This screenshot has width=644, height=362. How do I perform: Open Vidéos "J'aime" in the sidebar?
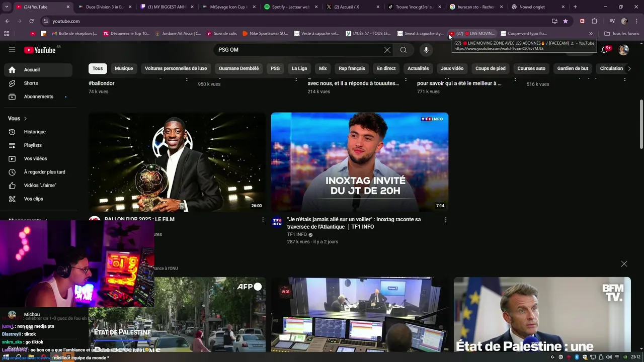point(38,186)
